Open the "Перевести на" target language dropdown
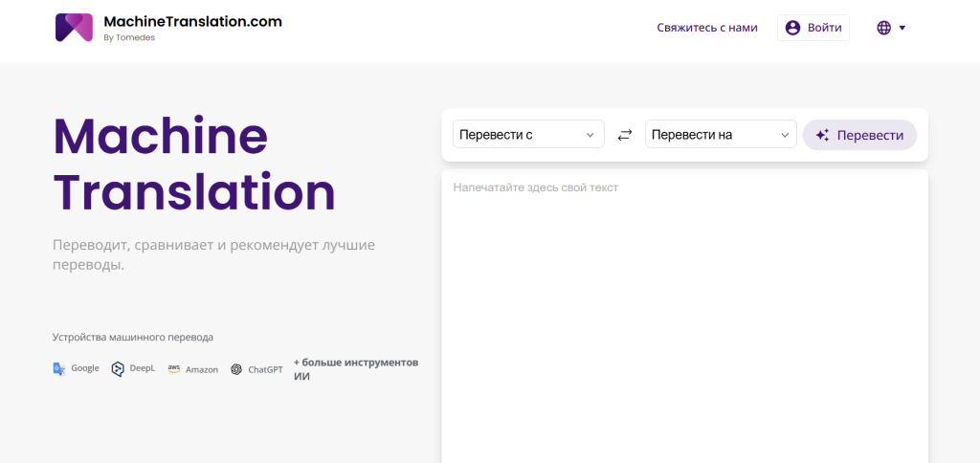980x463 pixels. tap(721, 135)
